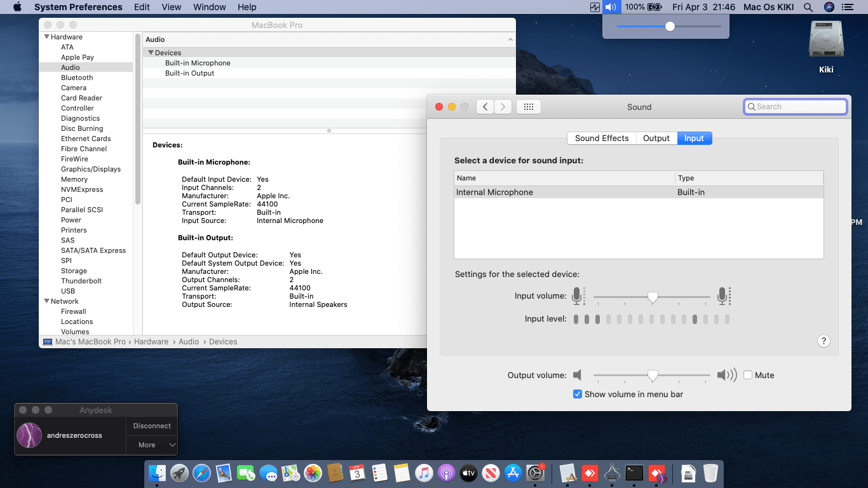Uncheck Show volume in menu bar
Image resolution: width=868 pixels, height=488 pixels.
click(578, 394)
